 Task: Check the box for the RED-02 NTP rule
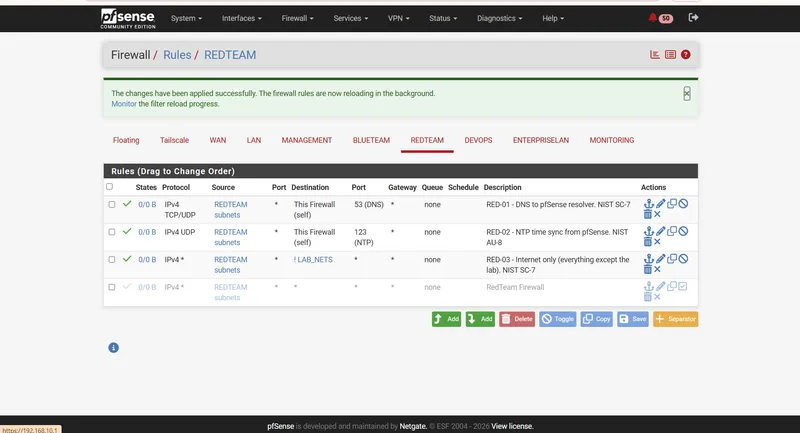coord(112,232)
